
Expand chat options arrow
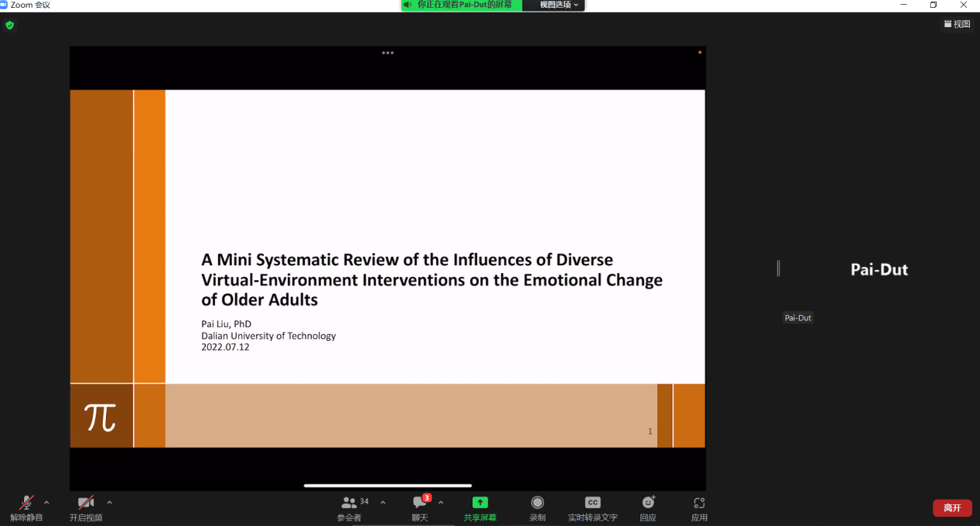tap(440, 503)
